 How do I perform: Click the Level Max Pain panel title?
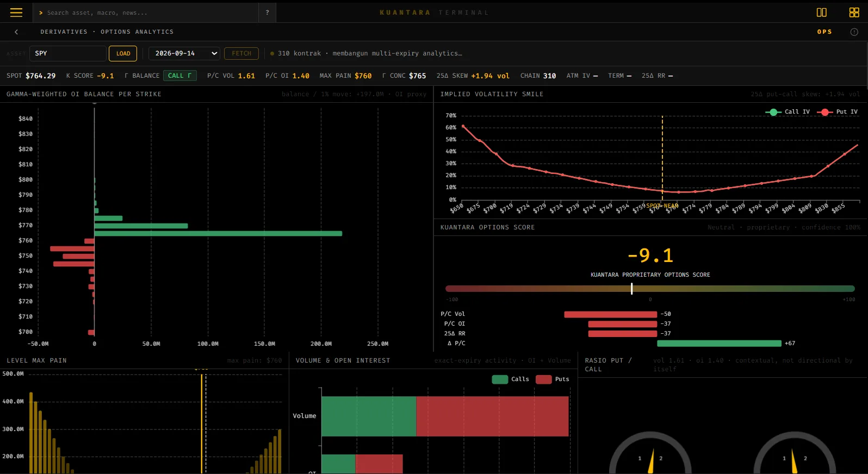[x=36, y=360]
